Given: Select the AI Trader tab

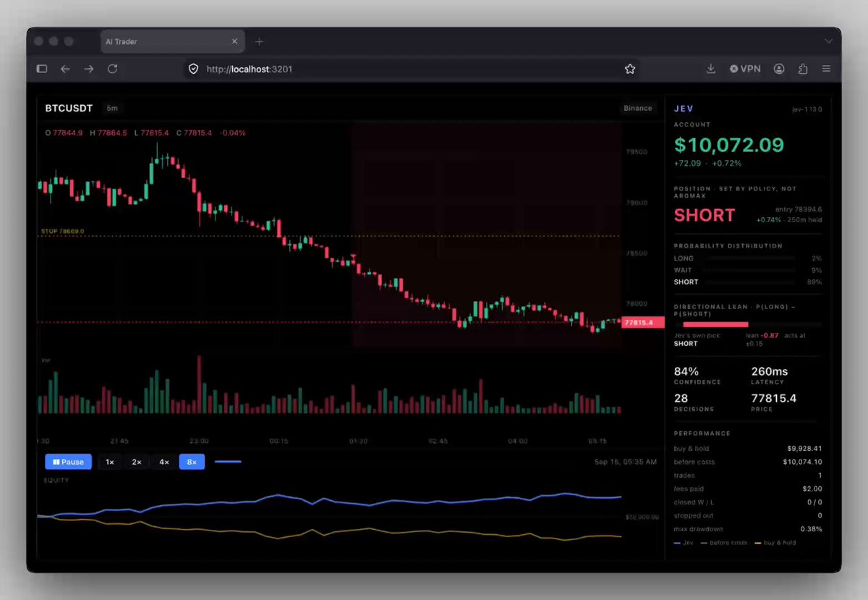Looking at the screenshot, I should coord(172,41).
